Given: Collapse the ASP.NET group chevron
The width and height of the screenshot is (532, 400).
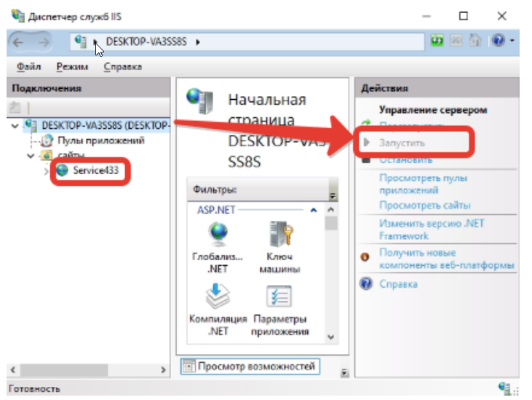Looking at the screenshot, I should pos(314,210).
